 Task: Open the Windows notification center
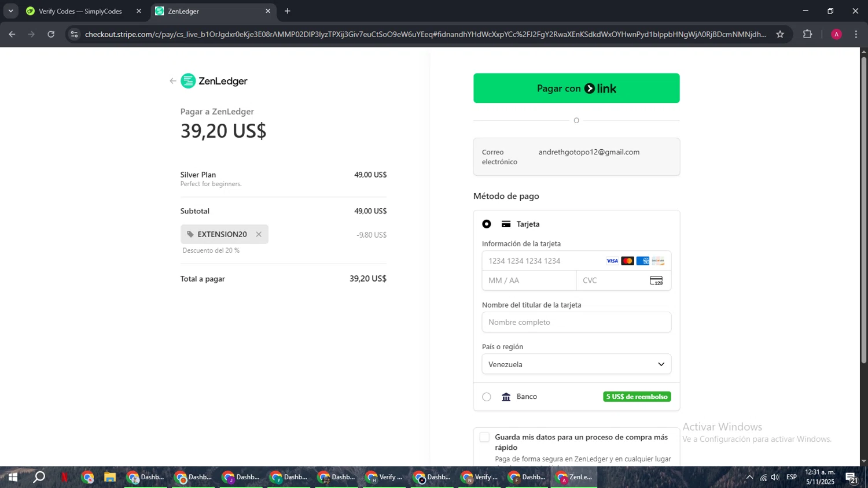tap(852, 478)
